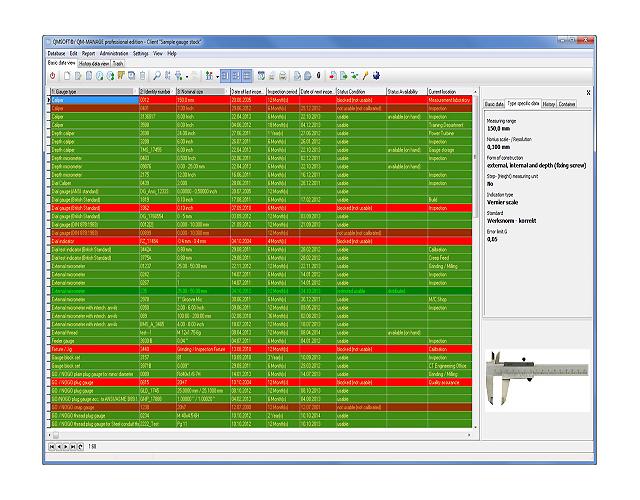
Task: Click the green people group toolbar icon
Action: (x=209, y=76)
